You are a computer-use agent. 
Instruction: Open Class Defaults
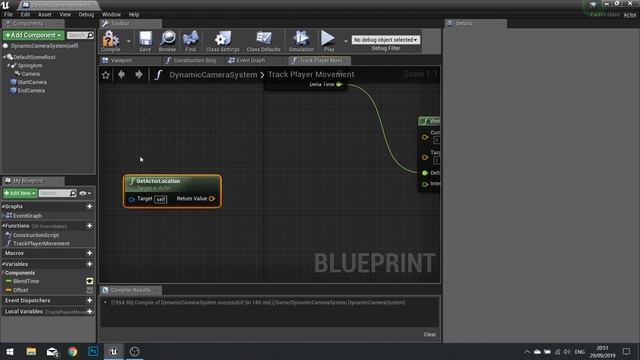tap(263, 41)
